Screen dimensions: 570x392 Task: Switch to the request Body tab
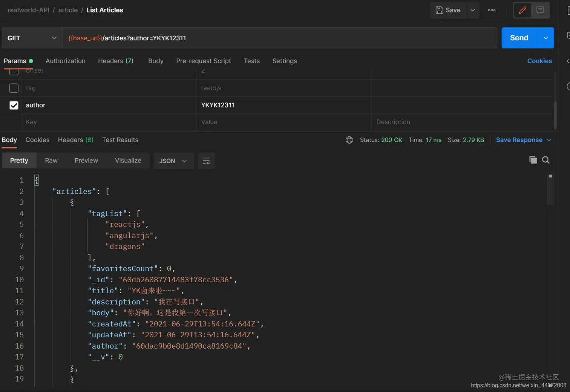pos(156,61)
